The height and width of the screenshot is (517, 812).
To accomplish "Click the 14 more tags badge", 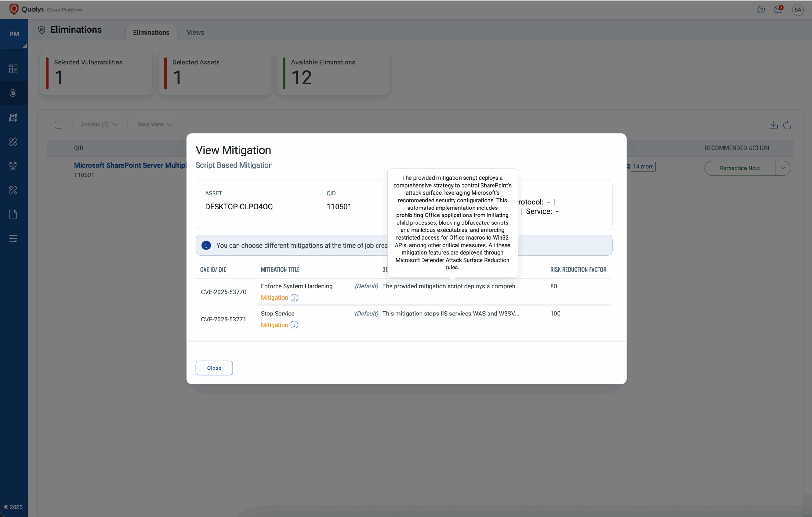I will coord(643,166).
